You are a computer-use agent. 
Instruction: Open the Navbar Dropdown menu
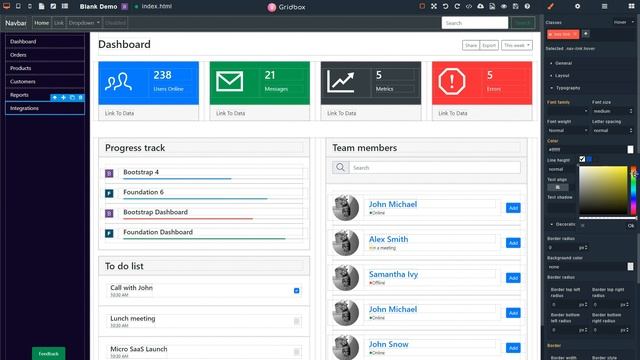tap(84, 23)
